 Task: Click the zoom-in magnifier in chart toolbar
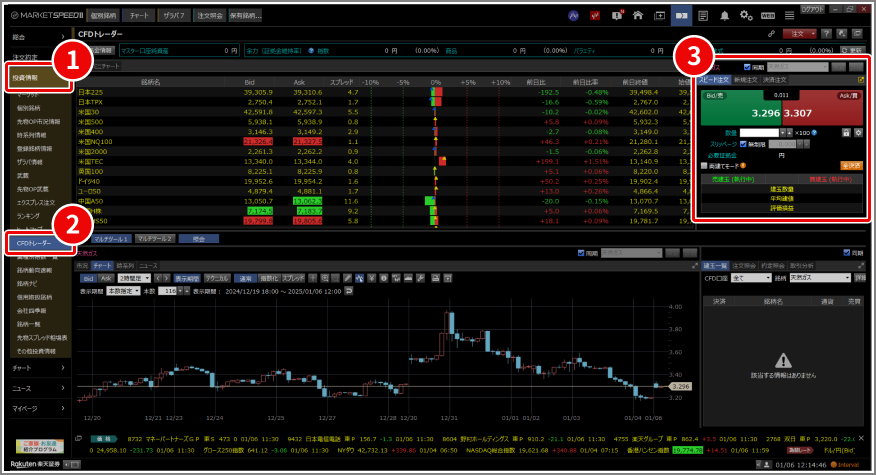[325, 278]
